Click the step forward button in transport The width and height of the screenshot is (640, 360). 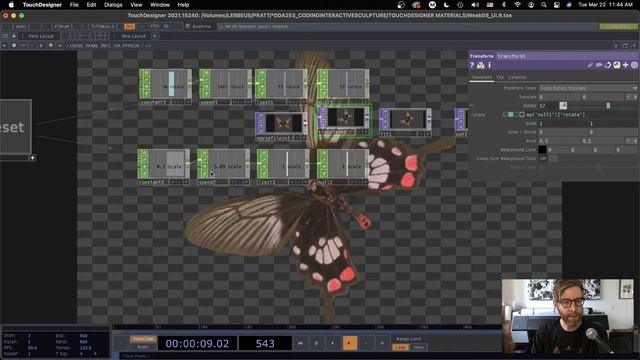[382, 343]
